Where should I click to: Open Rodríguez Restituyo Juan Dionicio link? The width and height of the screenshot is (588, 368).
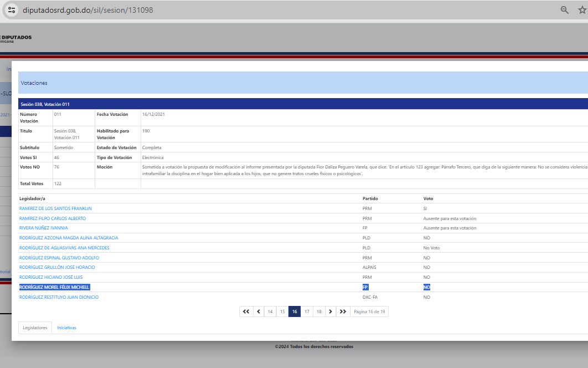[x=59, y=297]
